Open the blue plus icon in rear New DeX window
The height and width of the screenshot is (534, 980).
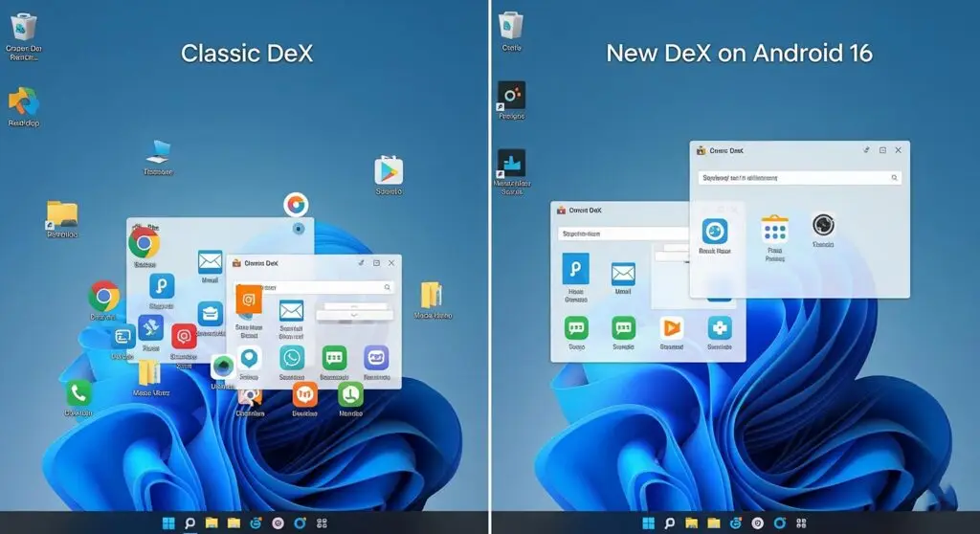[x=720, y=328]
